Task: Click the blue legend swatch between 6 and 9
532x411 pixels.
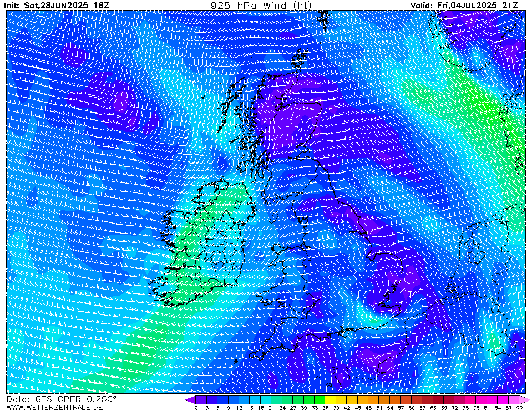Action: (x=223, y=400)
